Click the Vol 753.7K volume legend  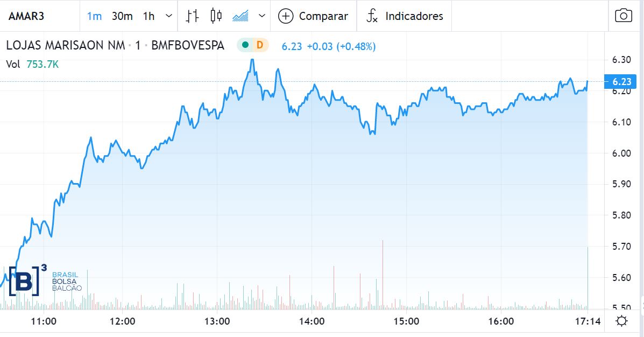(32, 64)
